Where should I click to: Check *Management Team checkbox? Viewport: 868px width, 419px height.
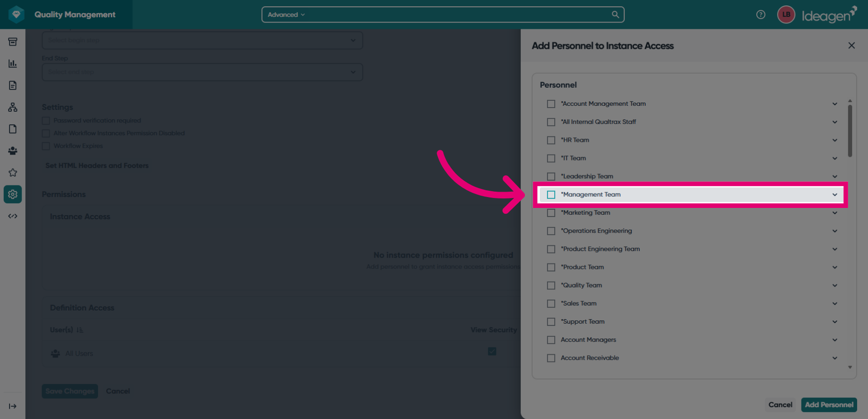pyautogui.click(x=551, y=195)
